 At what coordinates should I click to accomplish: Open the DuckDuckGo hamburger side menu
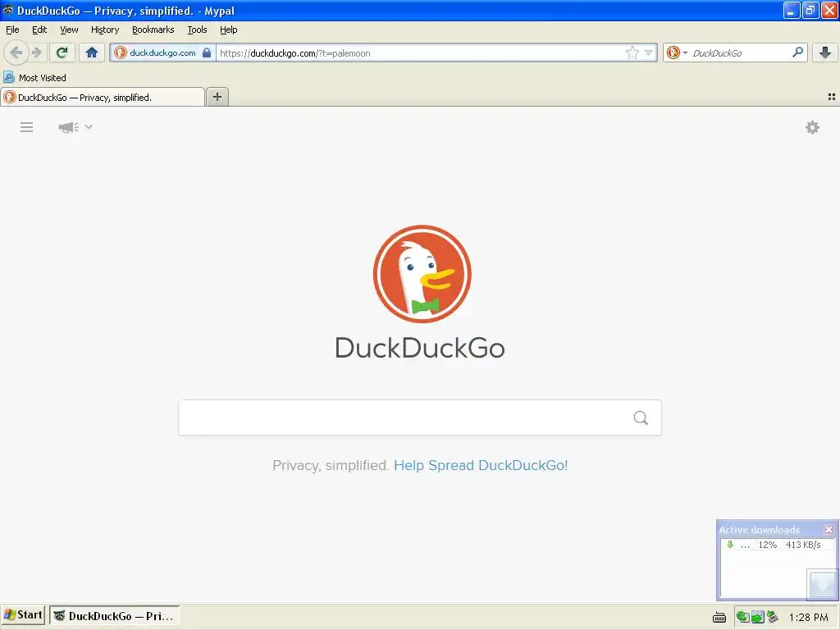pyautogui.click(x=27, y=127)
